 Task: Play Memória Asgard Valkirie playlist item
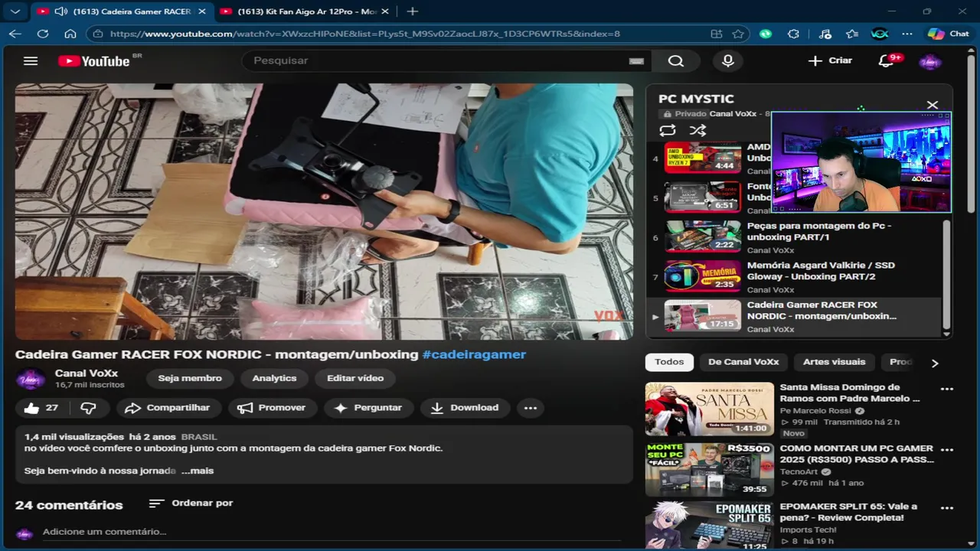click(x=794, y=277)
